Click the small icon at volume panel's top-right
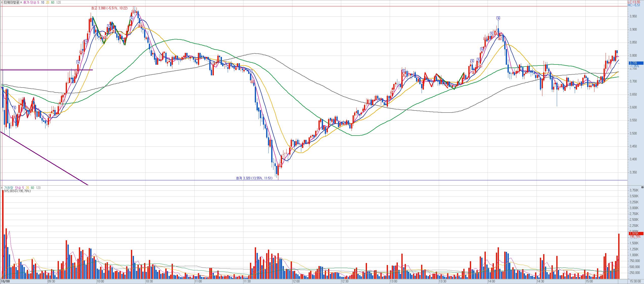Viewport: 644px width, 284px height. pos(642,187)
